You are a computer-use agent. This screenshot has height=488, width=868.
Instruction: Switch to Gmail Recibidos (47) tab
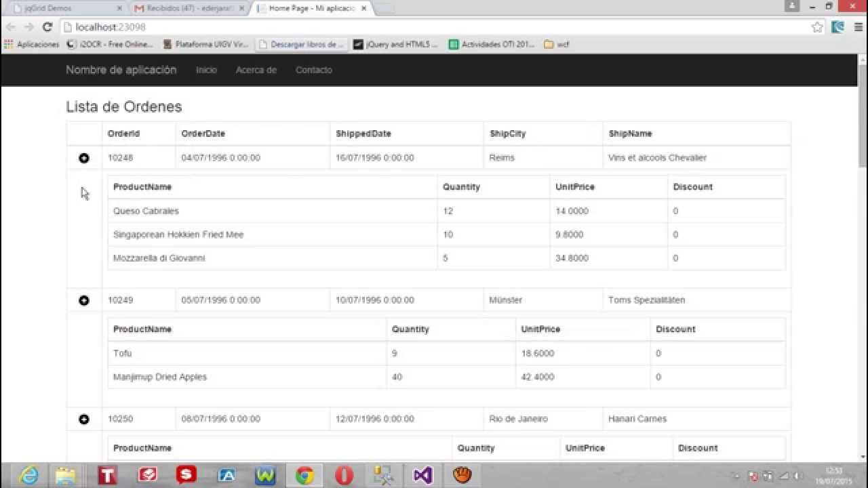coord(189,8)
